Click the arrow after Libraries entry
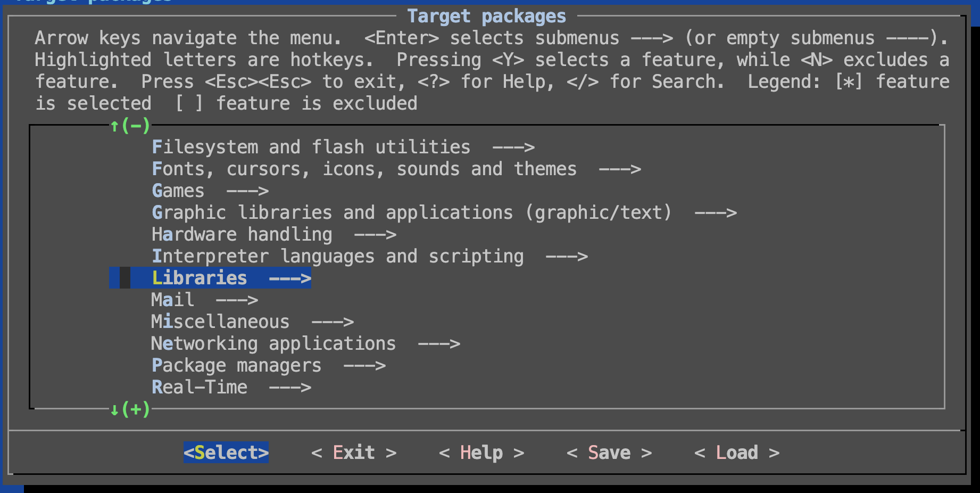Viewport: 980px width, 493px height. (290, 278)
